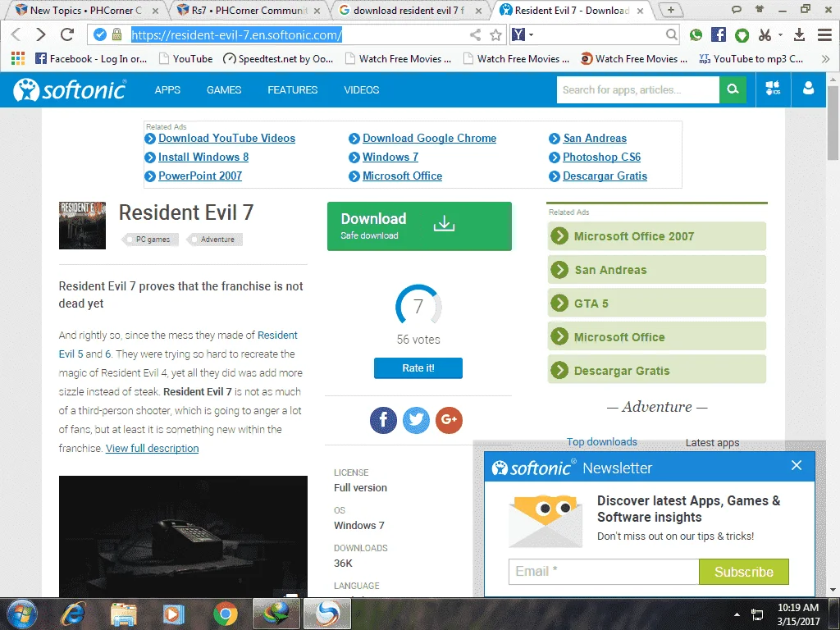Screen dimensions: 840x630
Task: Click the padlock icon in address bar
Action: point(116,34)
